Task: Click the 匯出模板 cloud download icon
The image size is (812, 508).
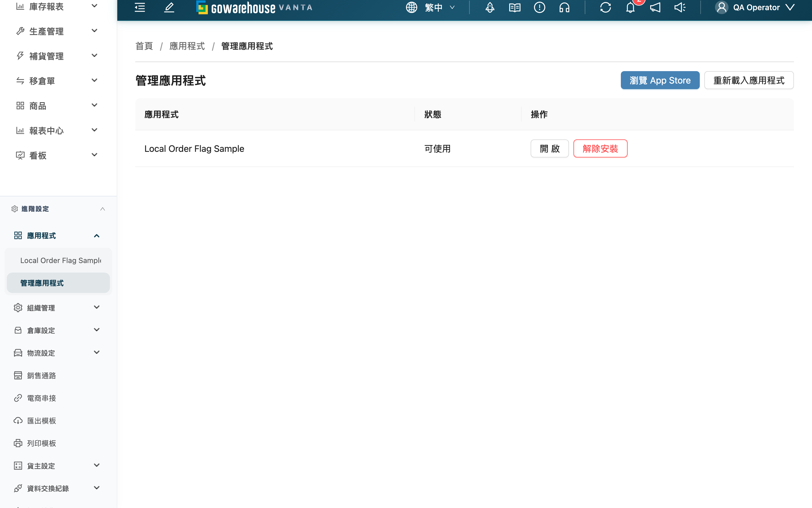Action: click(18, 420)
